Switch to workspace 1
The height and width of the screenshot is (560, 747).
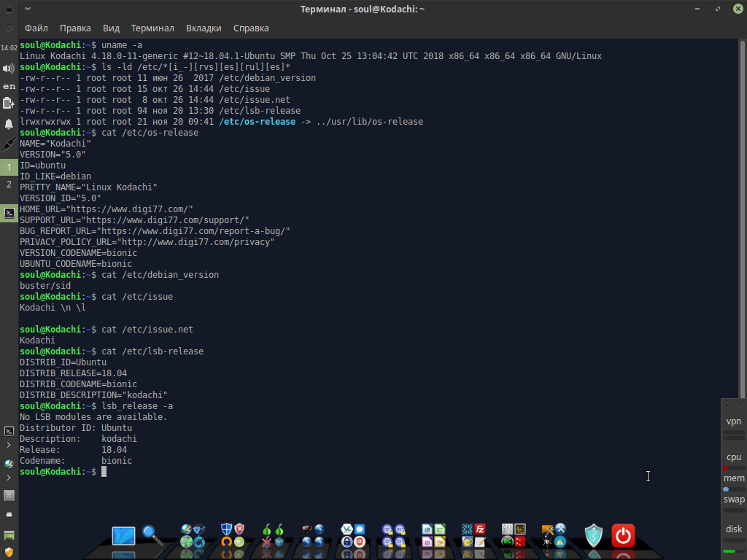pyautogui.click(x=9, y=167)
